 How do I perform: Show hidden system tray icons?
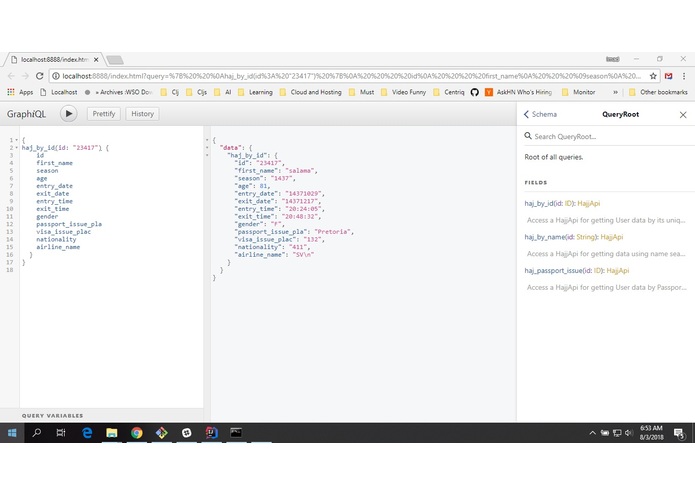coord(592,433)
